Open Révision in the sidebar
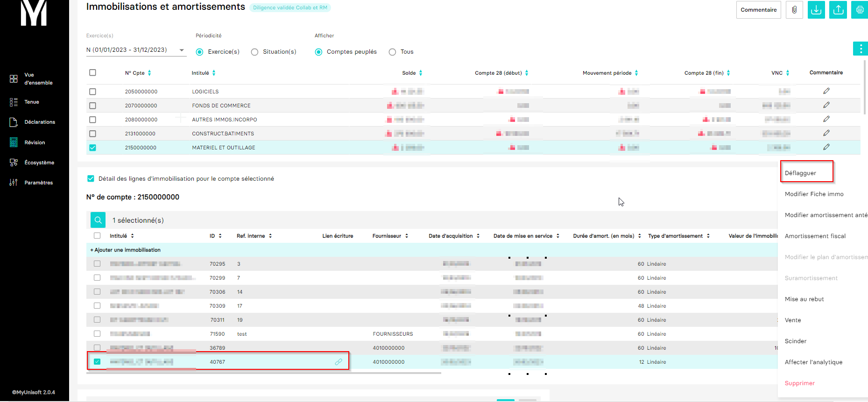This screenshot has height=402, width=868. click(x=35, y=142)
